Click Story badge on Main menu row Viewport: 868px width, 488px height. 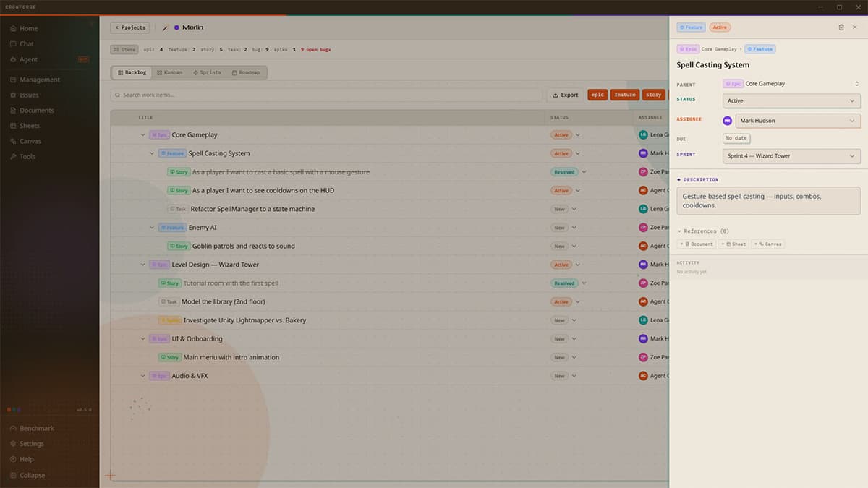pos(169,357)
